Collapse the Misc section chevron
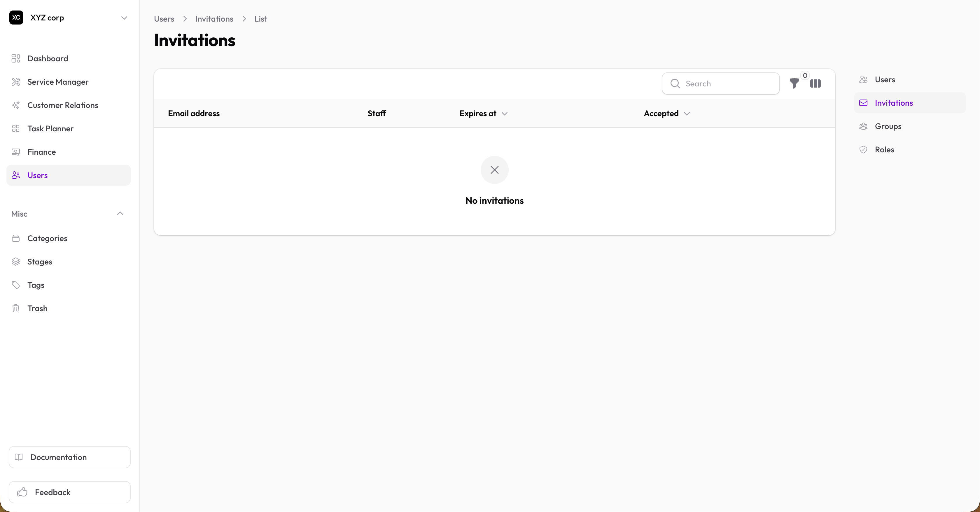This screenshot has height=512, width=980. pyautogui.click(x=120, y=214)
